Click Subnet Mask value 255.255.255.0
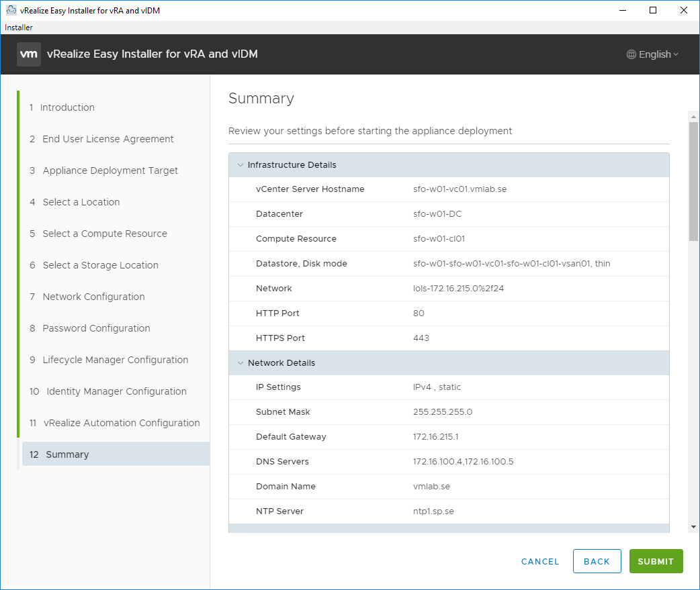 443,412
